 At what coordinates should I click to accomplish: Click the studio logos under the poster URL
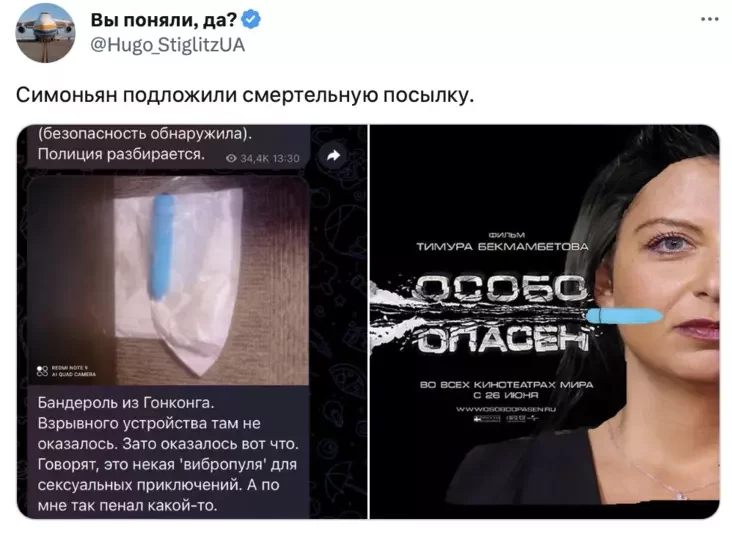coord(506,419)
